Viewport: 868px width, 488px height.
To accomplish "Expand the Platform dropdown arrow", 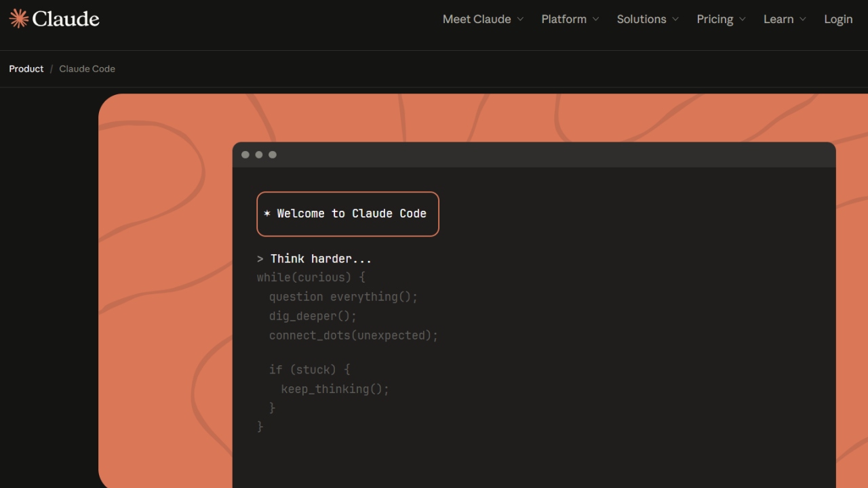I will (596, 19).
